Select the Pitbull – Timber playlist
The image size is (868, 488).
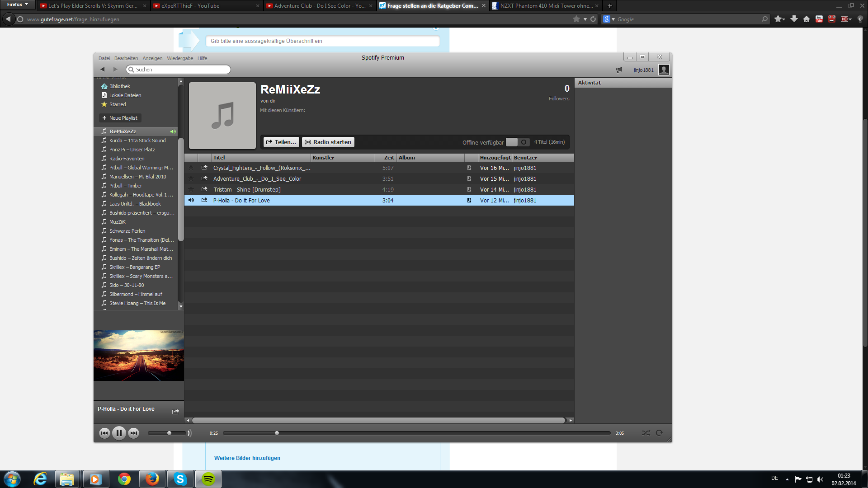pos(125,186)
